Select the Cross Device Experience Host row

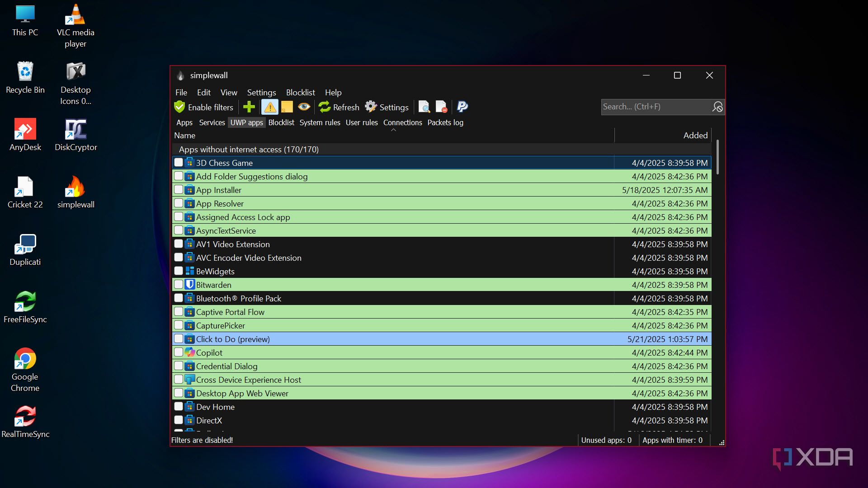(x=442, y=380)
